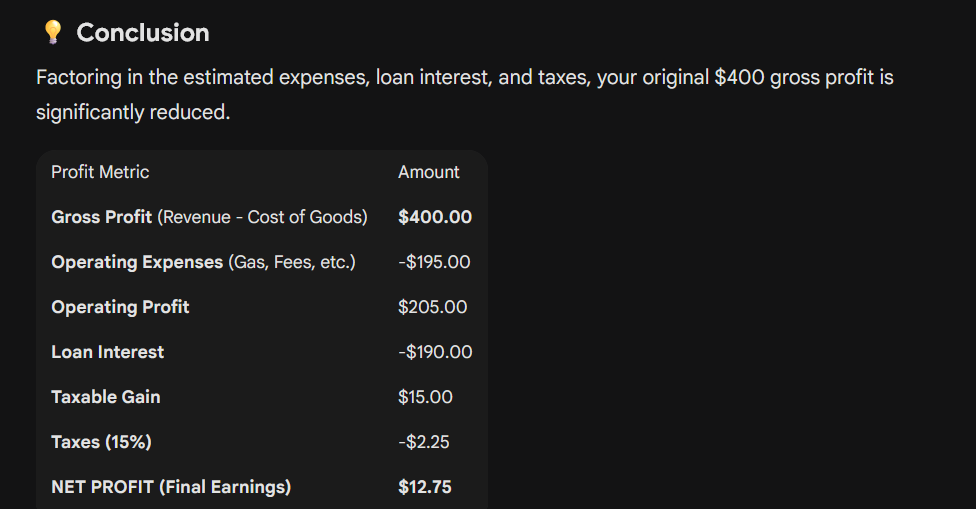Click the Conclusion heading

[143, 33]
